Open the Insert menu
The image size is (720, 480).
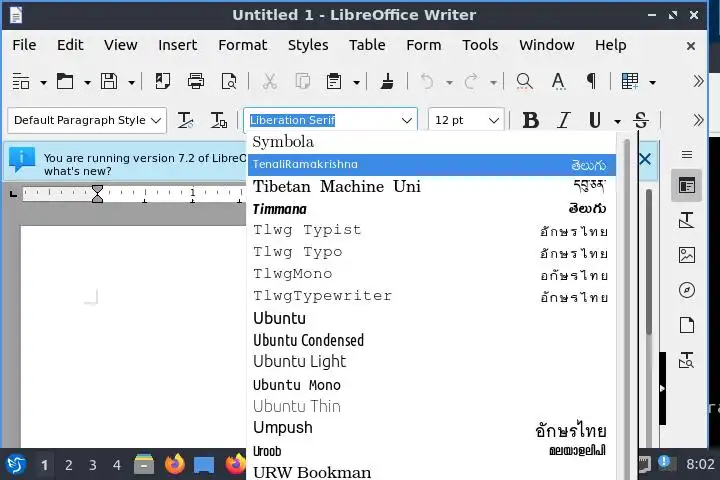pyautogui.click(x=177, y=45)
